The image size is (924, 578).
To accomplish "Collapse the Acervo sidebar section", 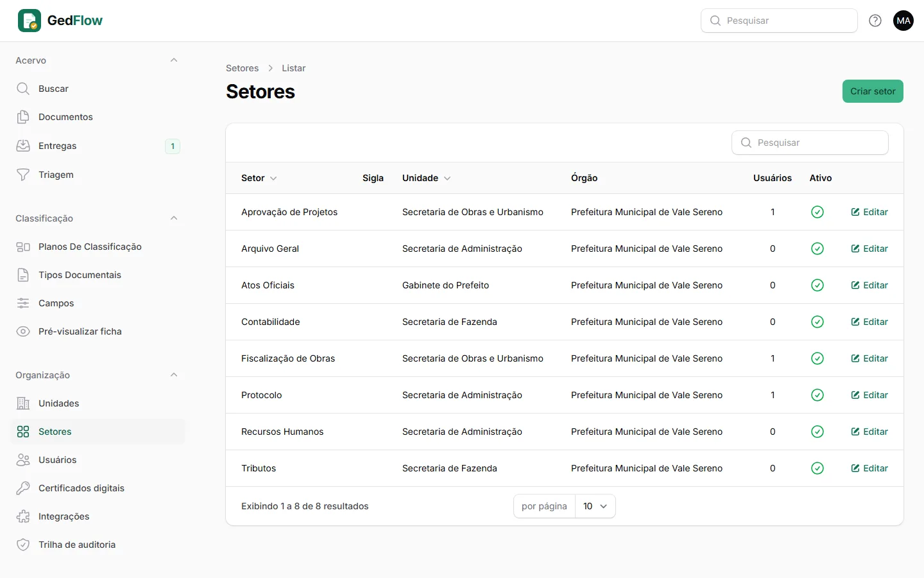I will pos(174,60).
